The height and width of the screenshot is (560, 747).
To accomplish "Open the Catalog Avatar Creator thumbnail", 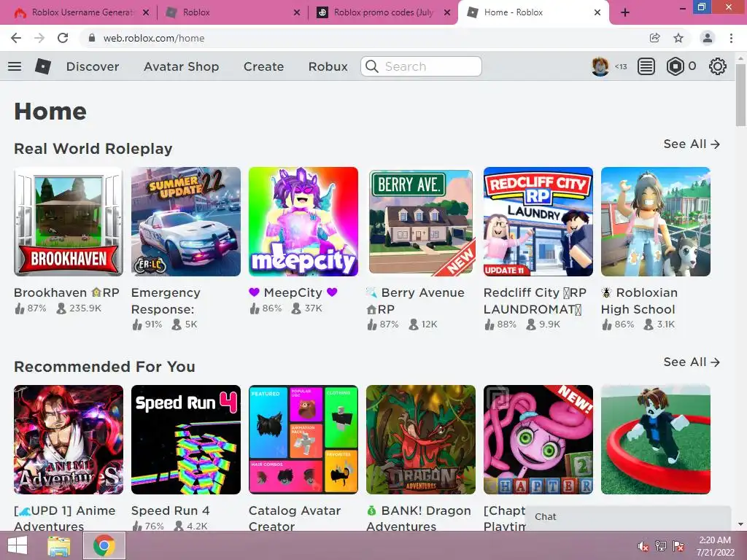I will click(x=303, y=440).
